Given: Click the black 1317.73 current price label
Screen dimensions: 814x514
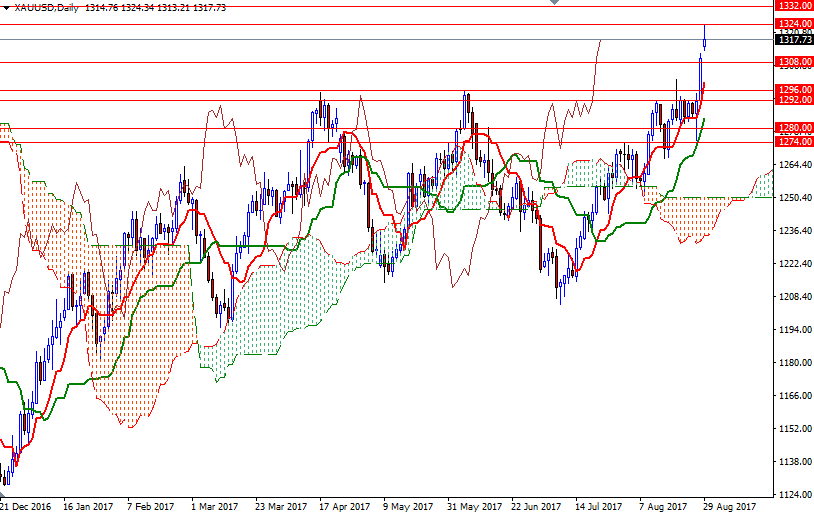Looking at the screenshot, I should (x=793, y=39).
